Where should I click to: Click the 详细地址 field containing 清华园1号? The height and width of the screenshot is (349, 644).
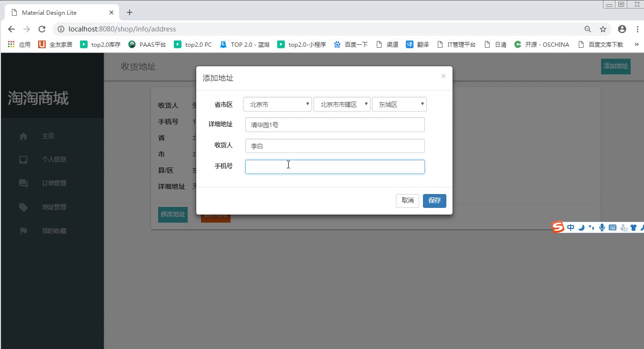click(334, 125)
